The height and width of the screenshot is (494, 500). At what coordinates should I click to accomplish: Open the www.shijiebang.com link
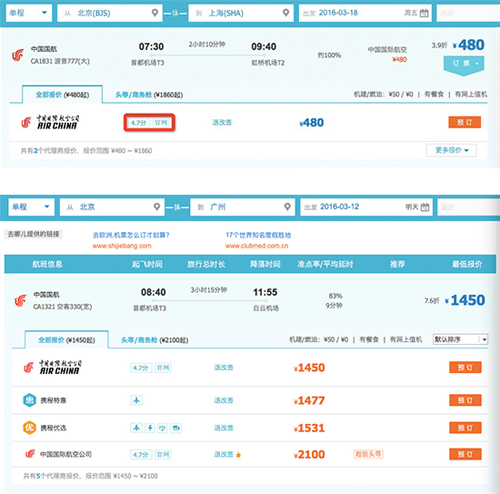122,246
